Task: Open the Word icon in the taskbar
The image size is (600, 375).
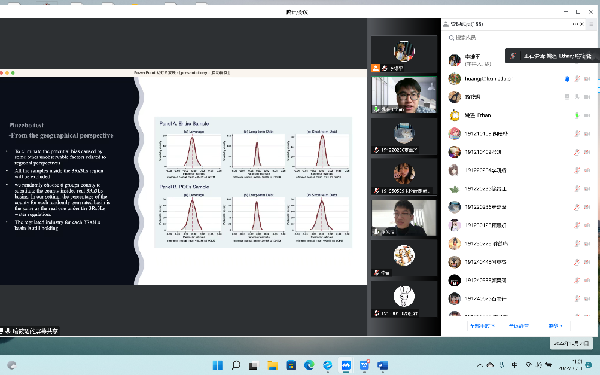Action: [x=382, y=365]
